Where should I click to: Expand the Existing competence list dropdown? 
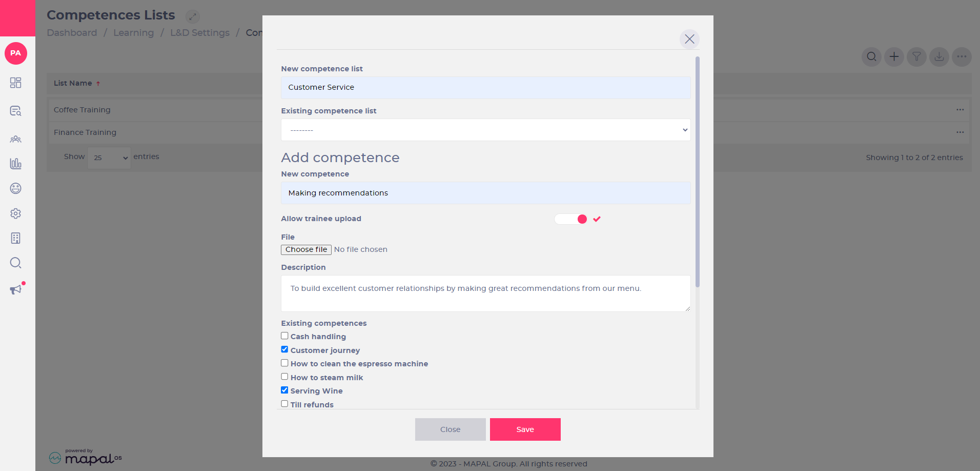[485, 130]
